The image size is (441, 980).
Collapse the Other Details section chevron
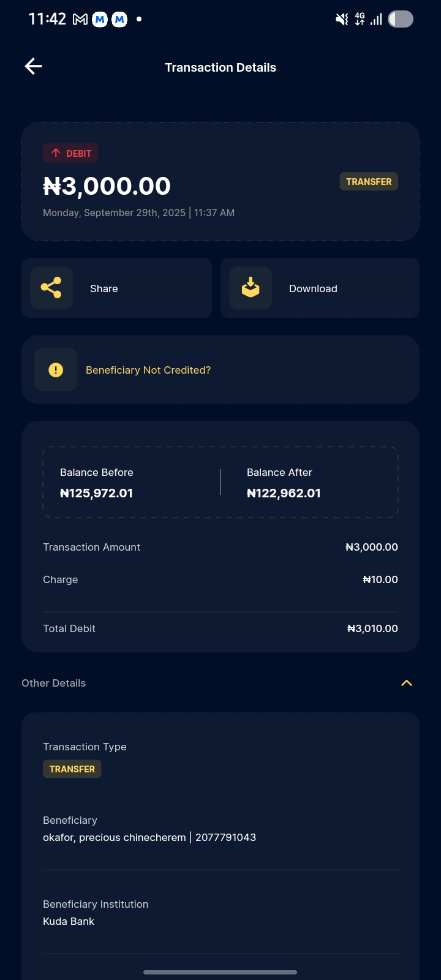(406, 683)
